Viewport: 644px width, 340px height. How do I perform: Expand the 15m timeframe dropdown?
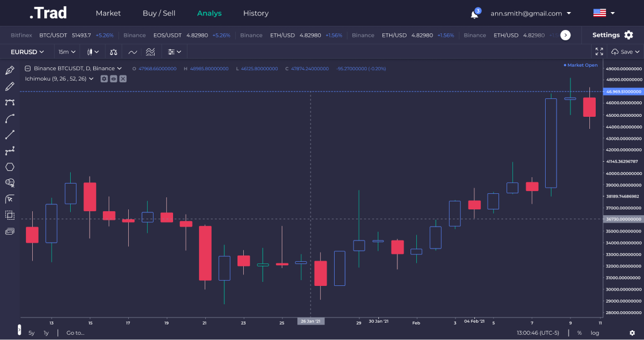tap(67, 52)
